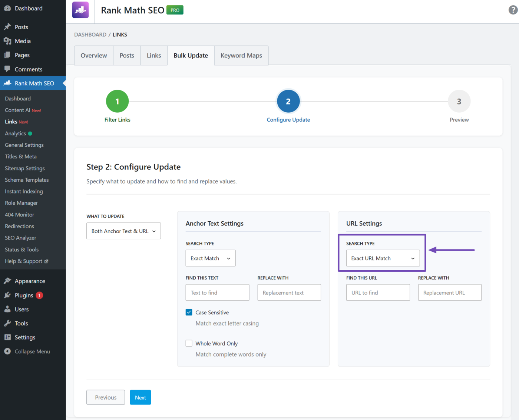Uncheck the Case Sensitive checkbox
The width and height of the screenshot is (519, 420).
[x=189, y=312]
